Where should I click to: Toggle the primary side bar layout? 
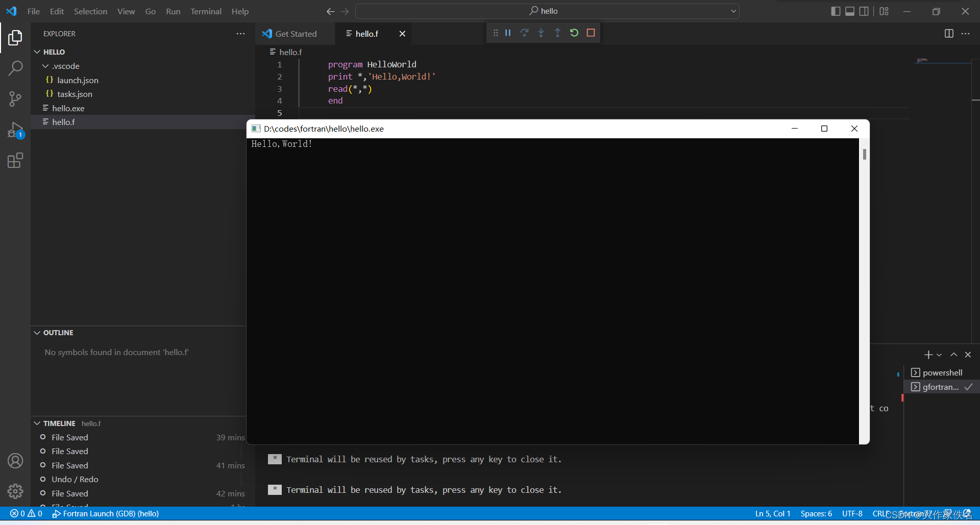point(836,11)
